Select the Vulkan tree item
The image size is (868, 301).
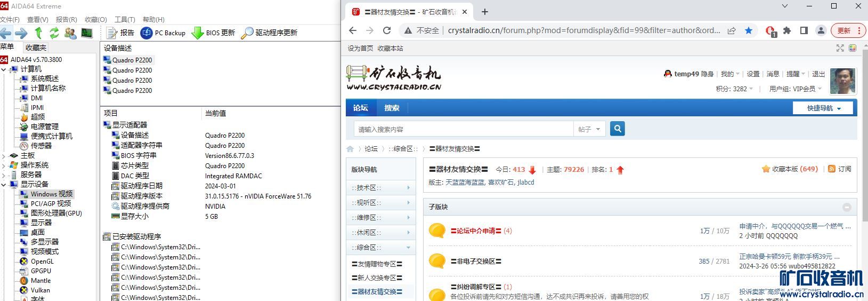pos(40,290)
